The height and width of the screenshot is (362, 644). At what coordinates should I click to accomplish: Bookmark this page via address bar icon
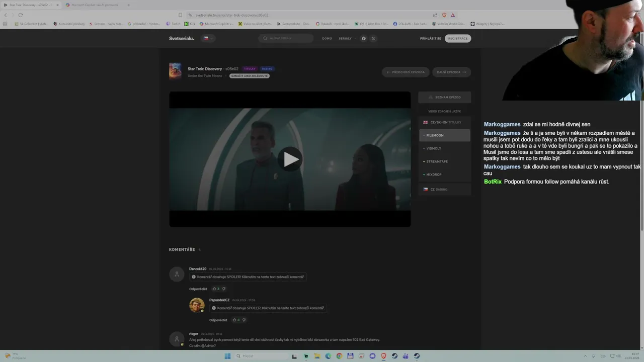click(x=180, y=15)
